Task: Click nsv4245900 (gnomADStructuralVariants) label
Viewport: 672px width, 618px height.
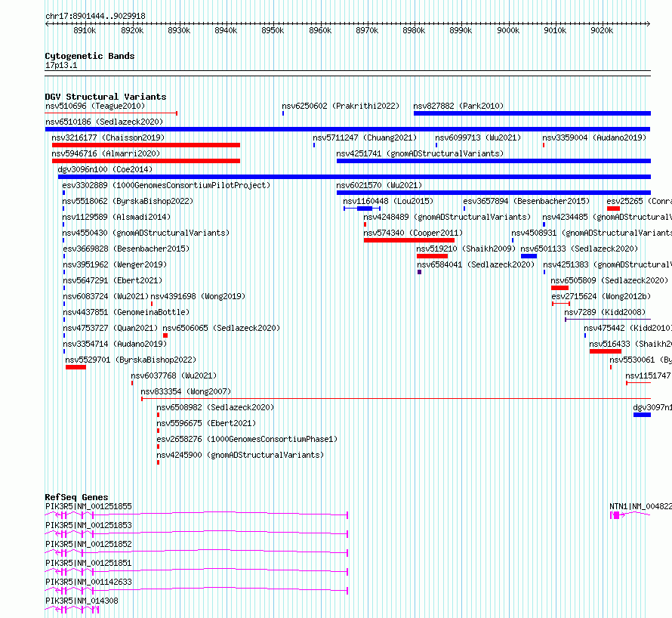Action: [x=240, y=455]
